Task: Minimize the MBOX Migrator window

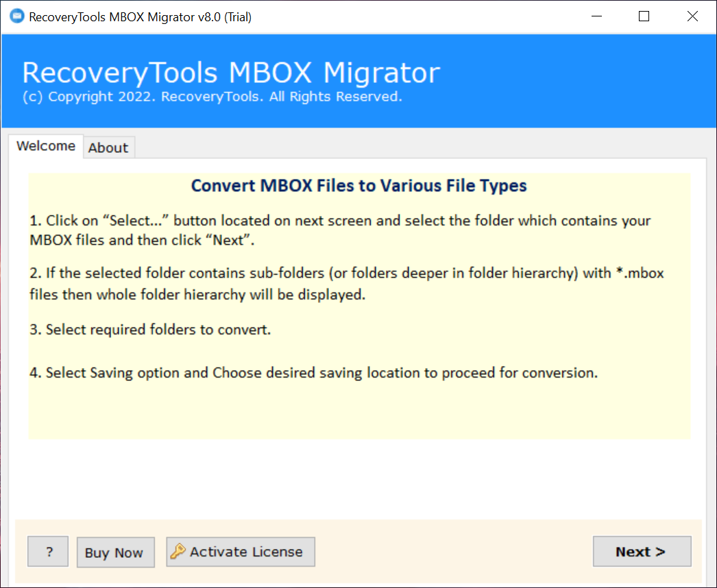Action: click(597, 16)
